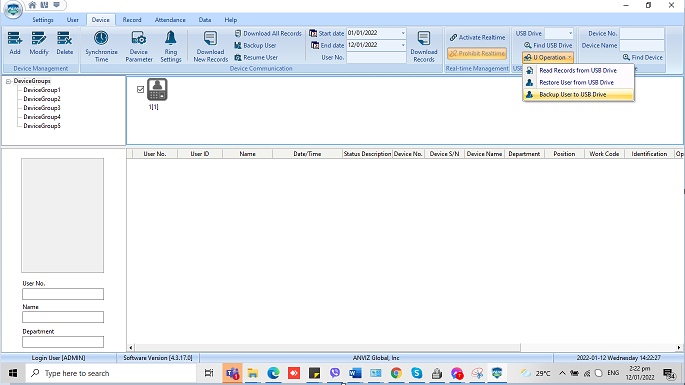Click the Synchronize Time clock icon

[x=101, y=38]
